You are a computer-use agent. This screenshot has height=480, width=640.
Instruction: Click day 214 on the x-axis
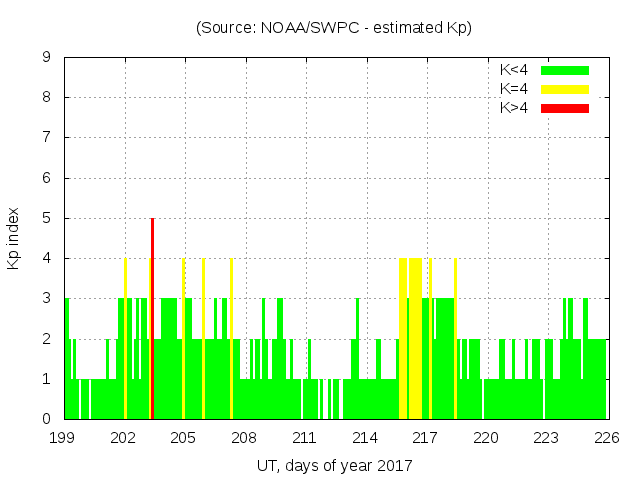[x=365, y=438]
